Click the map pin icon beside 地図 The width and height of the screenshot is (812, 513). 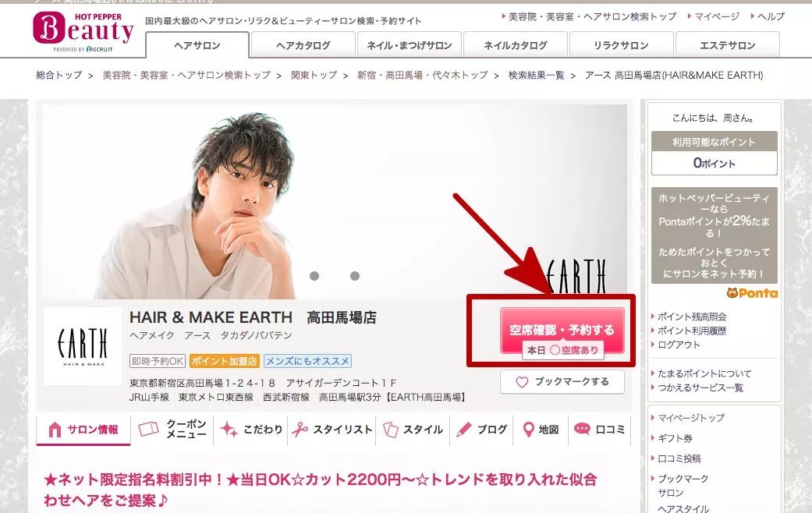coord(528,429)
